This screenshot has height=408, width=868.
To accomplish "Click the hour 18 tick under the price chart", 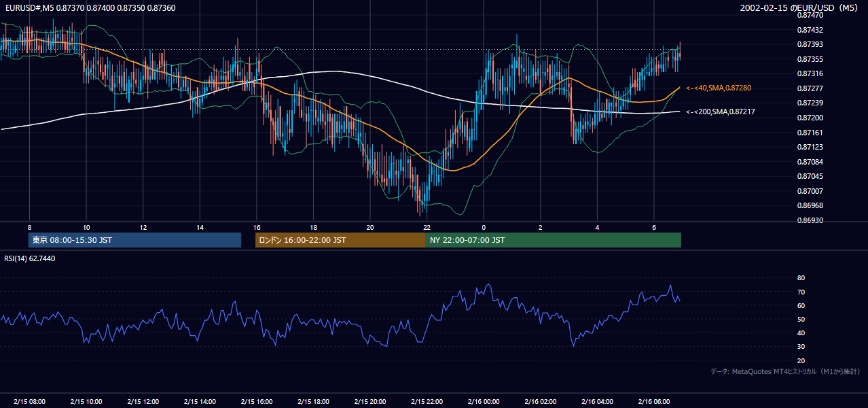I will 313,227.
